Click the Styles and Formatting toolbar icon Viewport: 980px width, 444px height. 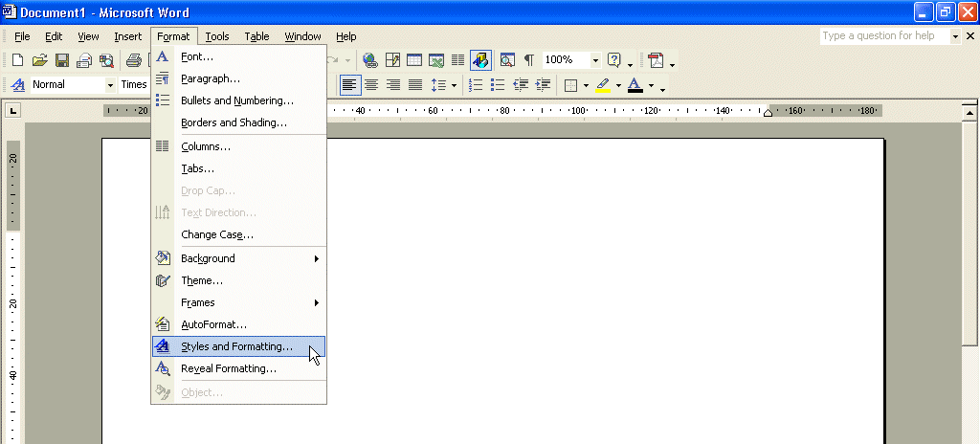18,84
